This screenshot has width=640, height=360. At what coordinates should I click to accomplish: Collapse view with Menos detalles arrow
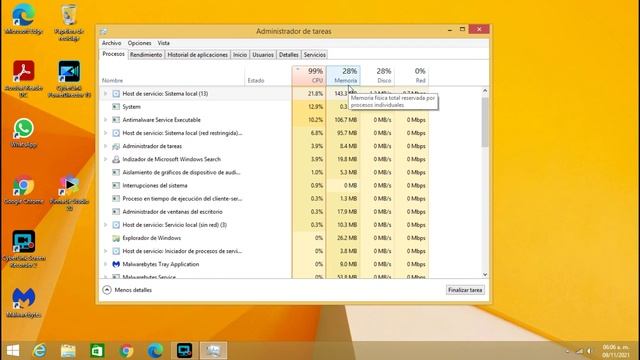(107, 290)
